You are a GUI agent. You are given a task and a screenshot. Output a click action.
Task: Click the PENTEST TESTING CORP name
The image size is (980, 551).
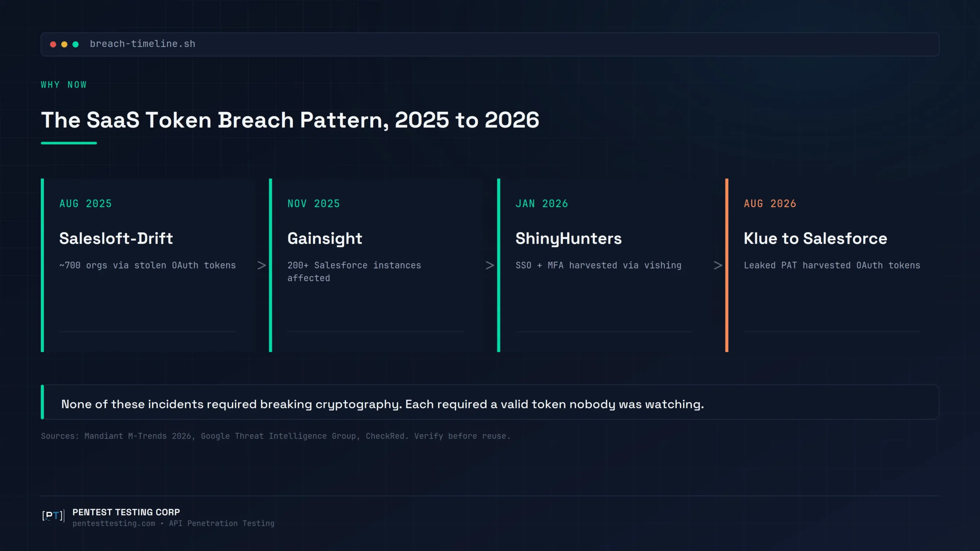[126, 512]
